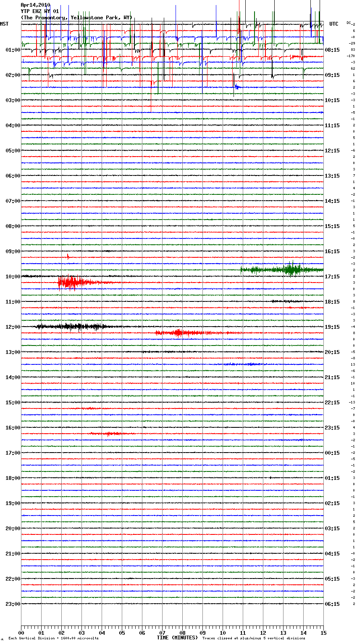Image resolution: width=357 pixels, height=644 pixels.
Task: Click the MST timezone header
Action: click(x=4, y=24)
